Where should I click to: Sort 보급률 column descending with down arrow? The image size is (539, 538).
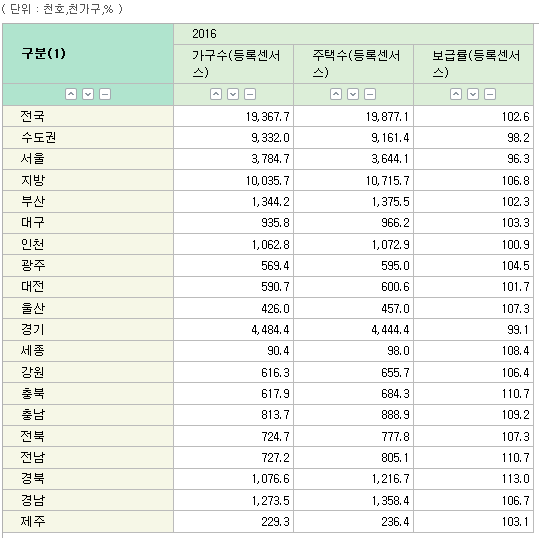point(473,94)
